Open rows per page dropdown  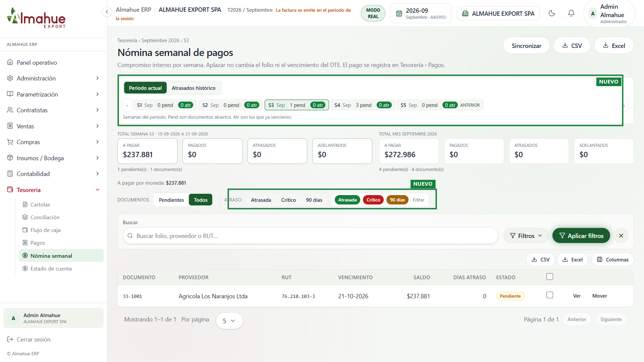click(229, 321)
